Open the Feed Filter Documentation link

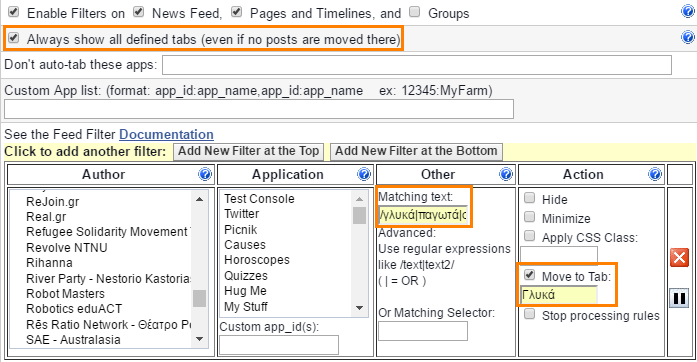click(x=166, y=134)
